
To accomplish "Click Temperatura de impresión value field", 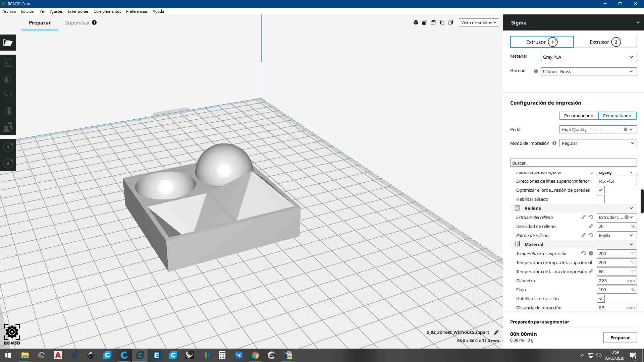I will [616, 253].
